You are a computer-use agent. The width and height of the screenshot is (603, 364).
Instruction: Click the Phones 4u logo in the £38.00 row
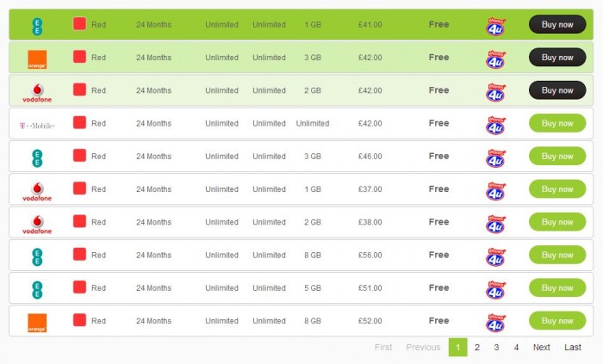pyautogui.click(x=494, y=223)
